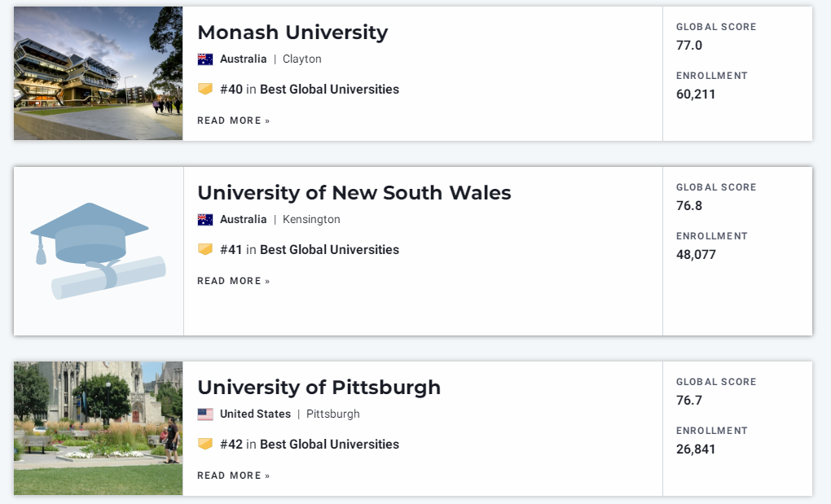Click the Australian flag beside Monash University
Screen dimensions: 831x504
[x=205, y=59]
